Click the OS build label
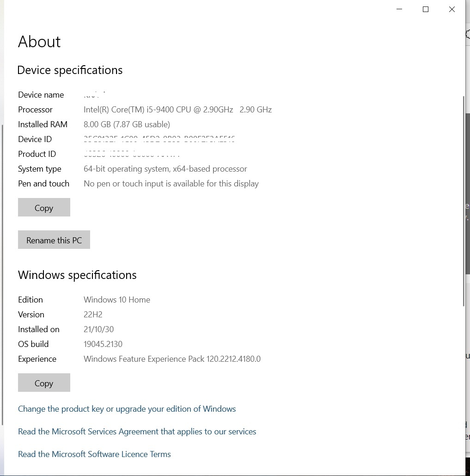 pos(33,344)
